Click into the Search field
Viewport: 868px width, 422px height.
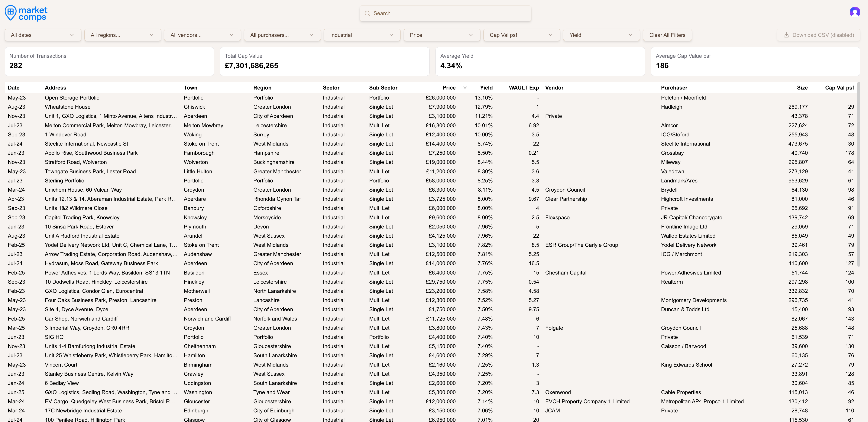pyautogui.click(x=445, y=13)
